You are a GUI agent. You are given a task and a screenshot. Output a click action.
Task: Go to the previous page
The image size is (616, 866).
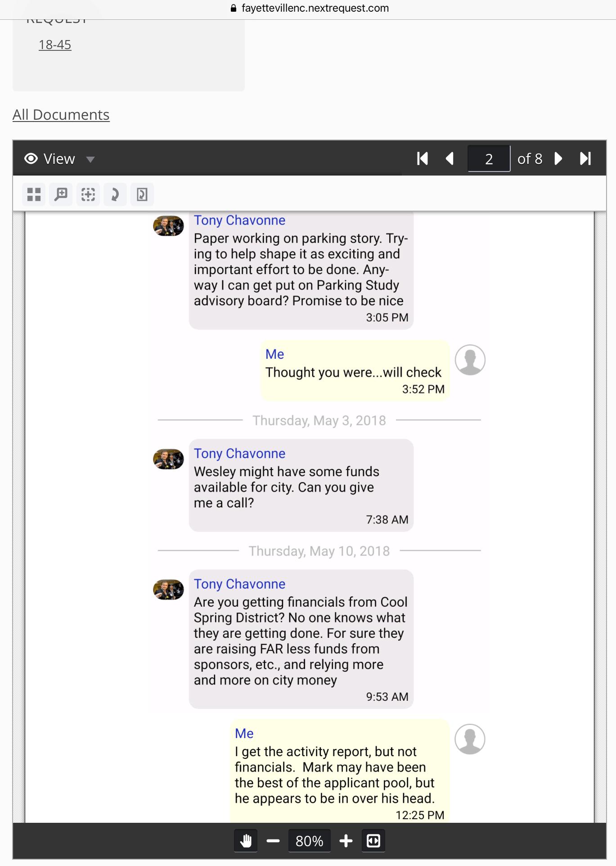click(449, 158)
